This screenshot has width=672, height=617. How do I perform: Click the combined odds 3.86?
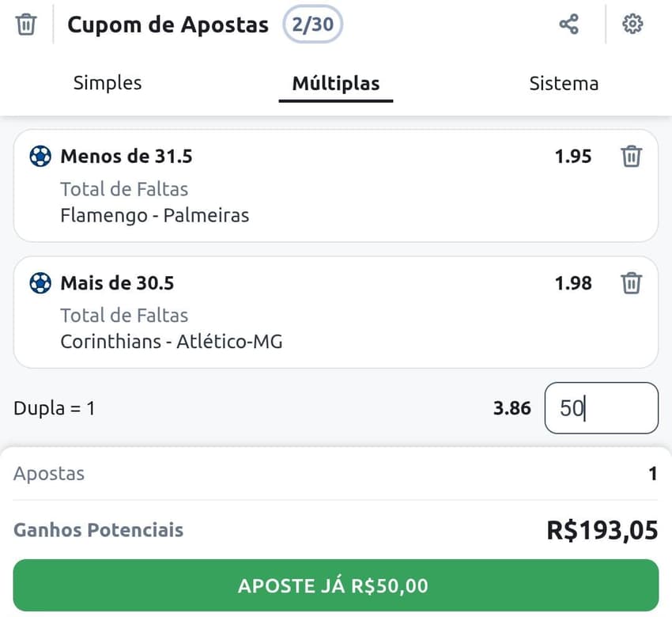tap(512, 407)
